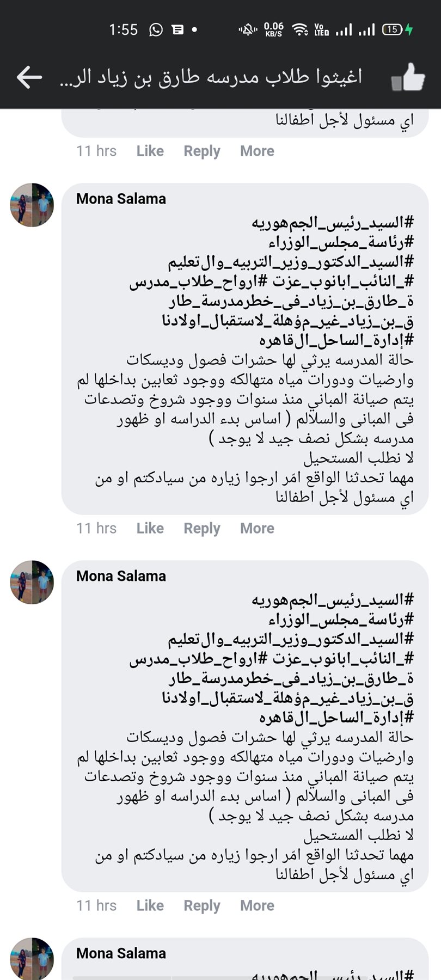Open More under second full Mona Salama comment
Viewport: 441px width, 980px height.
257,905
